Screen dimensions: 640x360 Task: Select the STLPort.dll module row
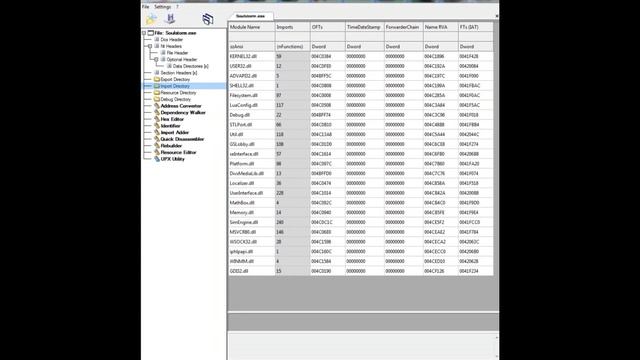(x=360, y=125)
